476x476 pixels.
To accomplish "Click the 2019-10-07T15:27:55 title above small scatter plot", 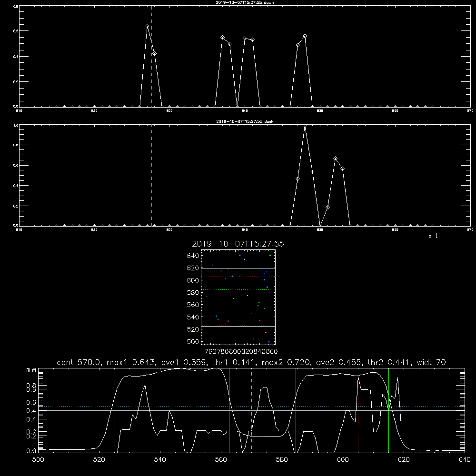I will point(238,244).
